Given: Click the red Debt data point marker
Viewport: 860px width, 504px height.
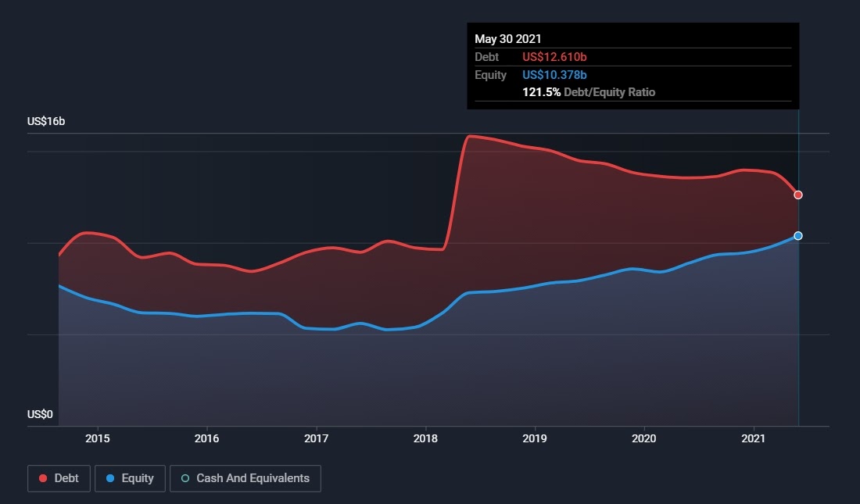Looking at the screenshot, I should coord(798,195).
